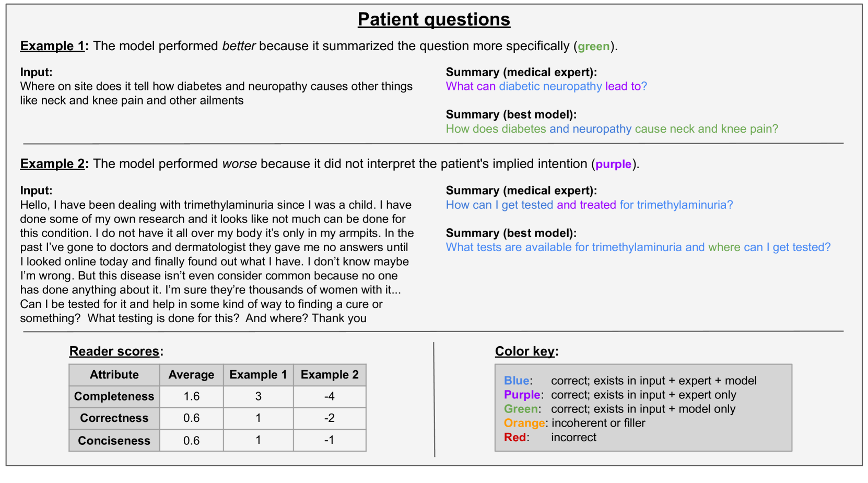Click the "Red" label in color key
The image size is (868, 483).
coord(515,438)
